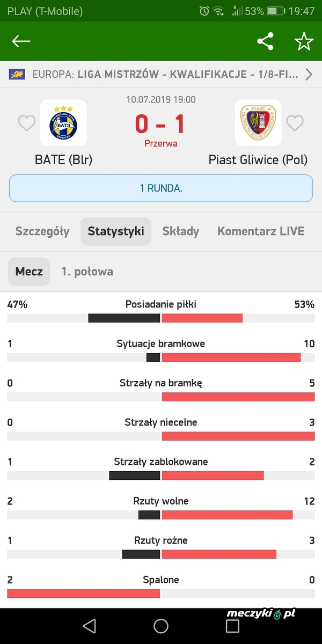Expand league header chevron arrow
The height and width of the screenshot is (644, 322).
pos(309,75)
